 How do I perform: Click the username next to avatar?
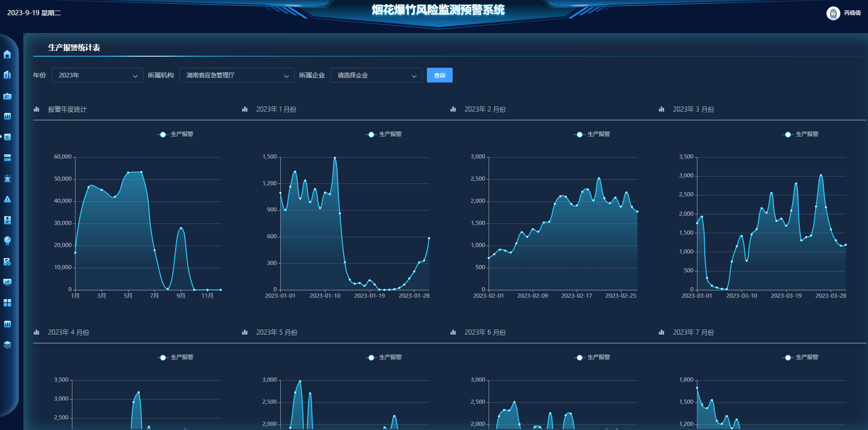(x=852, y=13)
